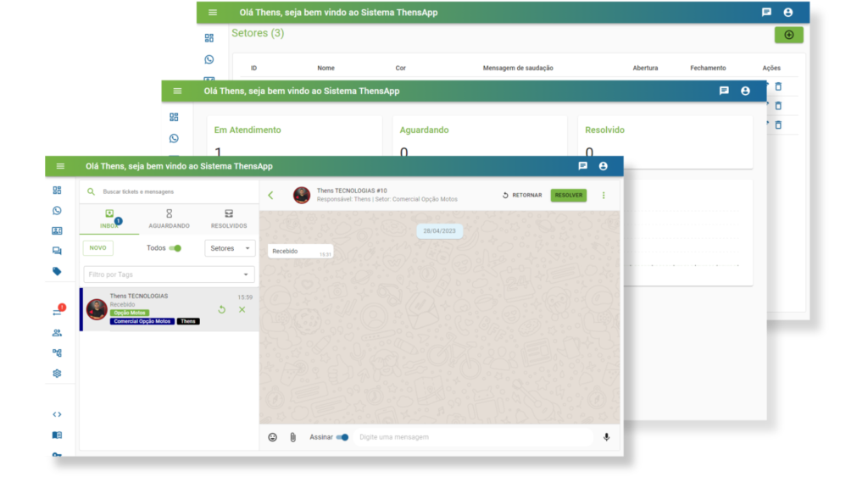This screenshot has width=868, height=488.
Task: Open the tags icon in left sidebar
Action: click(57, 271)
